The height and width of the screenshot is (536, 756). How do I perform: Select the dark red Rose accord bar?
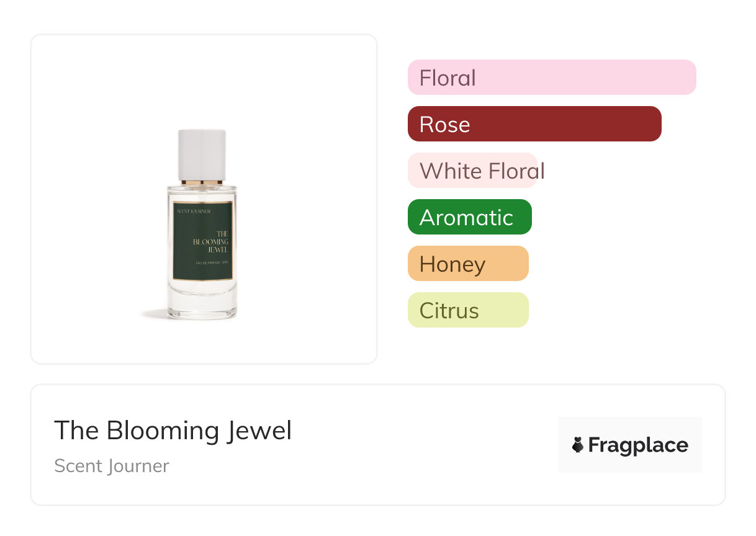click(534, 124)
